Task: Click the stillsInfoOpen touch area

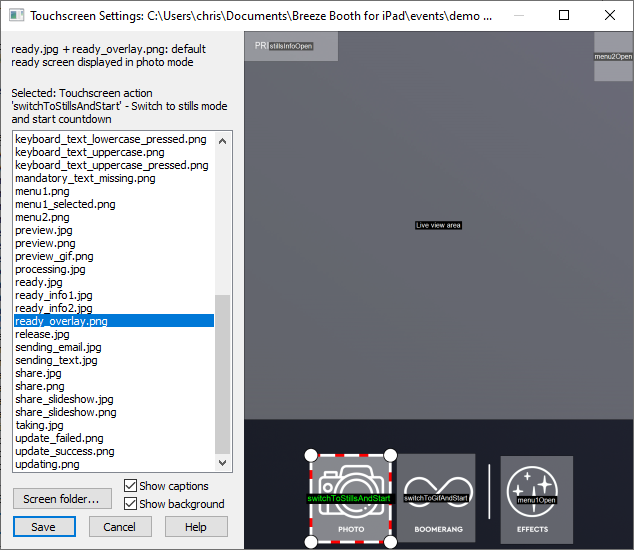Action: (291, 46)
